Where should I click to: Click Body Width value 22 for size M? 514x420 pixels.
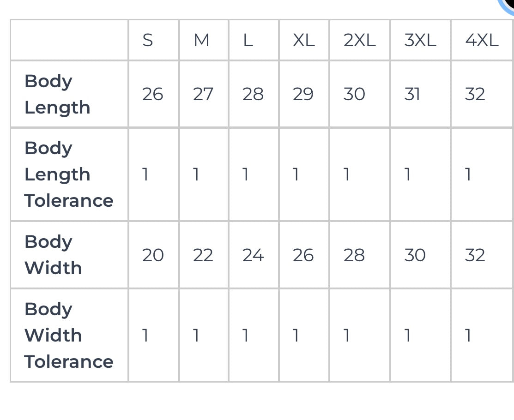(203, 255)
